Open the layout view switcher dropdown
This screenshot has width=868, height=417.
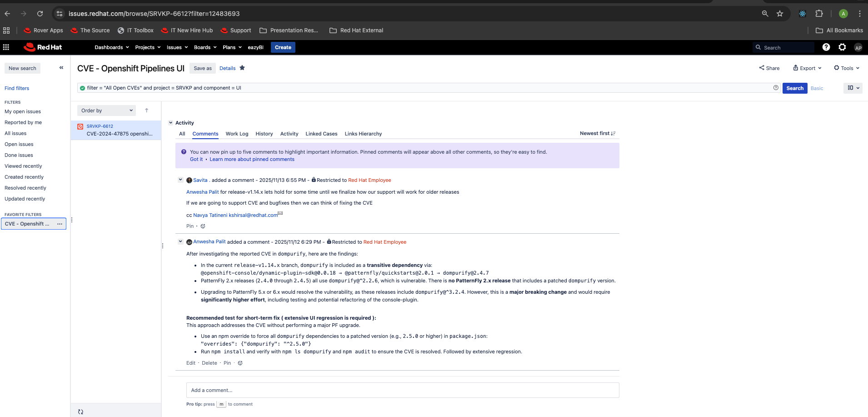click(x=853, y=88)
